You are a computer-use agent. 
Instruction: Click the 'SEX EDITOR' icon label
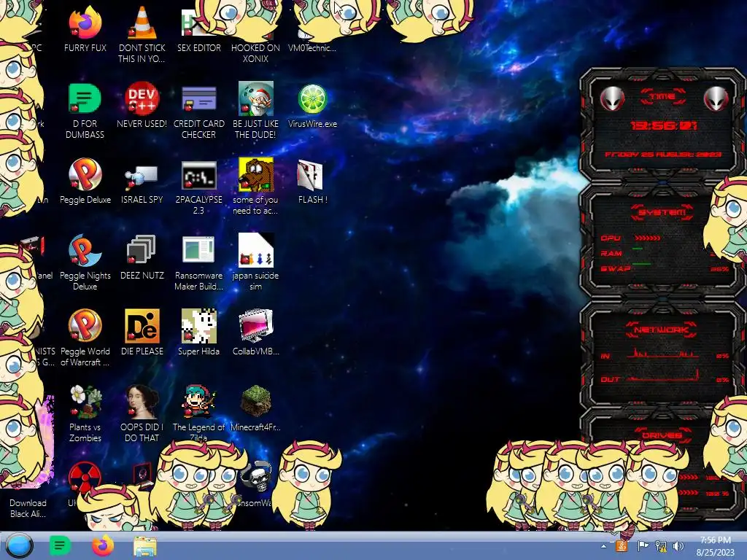tap(198, 47)
